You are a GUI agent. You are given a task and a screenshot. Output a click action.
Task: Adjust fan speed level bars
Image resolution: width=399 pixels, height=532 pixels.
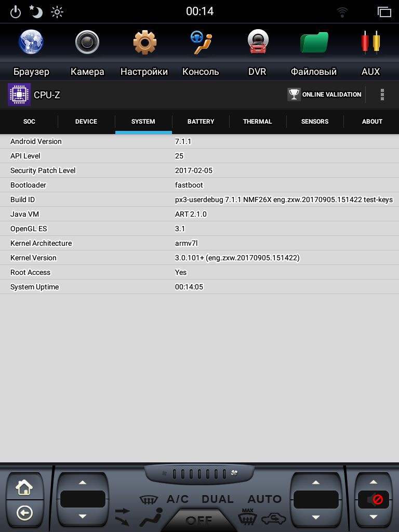(199, 474)
